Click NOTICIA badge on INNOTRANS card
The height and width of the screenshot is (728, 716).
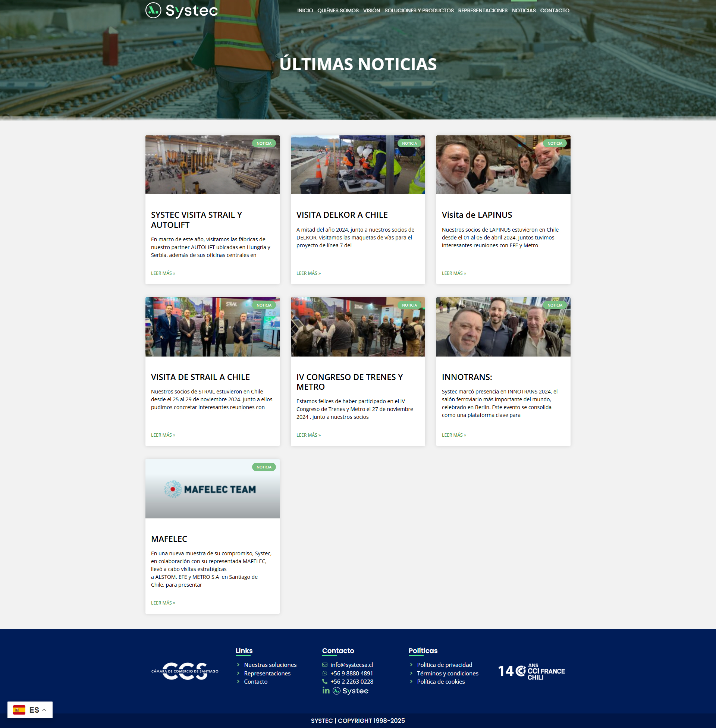coord(555,305)
